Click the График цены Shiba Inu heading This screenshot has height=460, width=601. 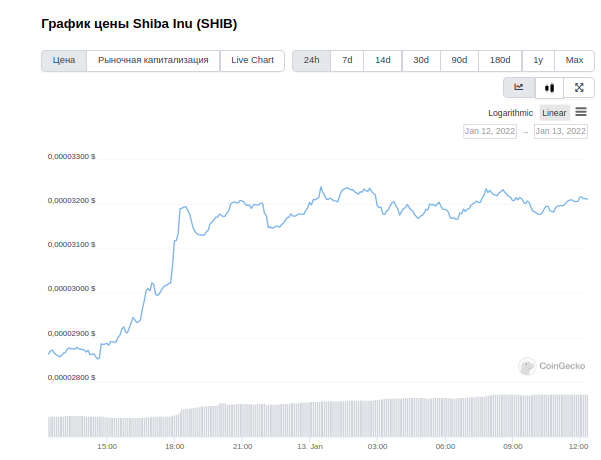tap(139, 24)
